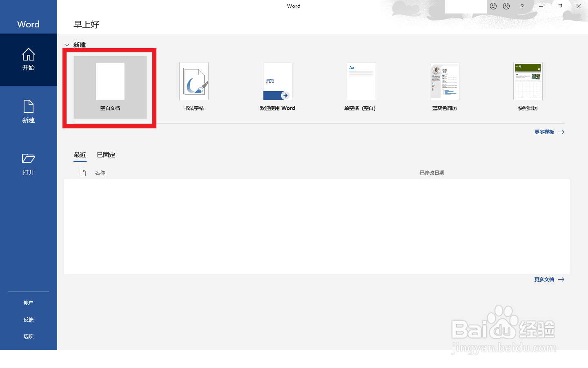Open the 更多模板 link
This screenshot has height=368, width=588.
pyautogui.click(x=549, y=132)
